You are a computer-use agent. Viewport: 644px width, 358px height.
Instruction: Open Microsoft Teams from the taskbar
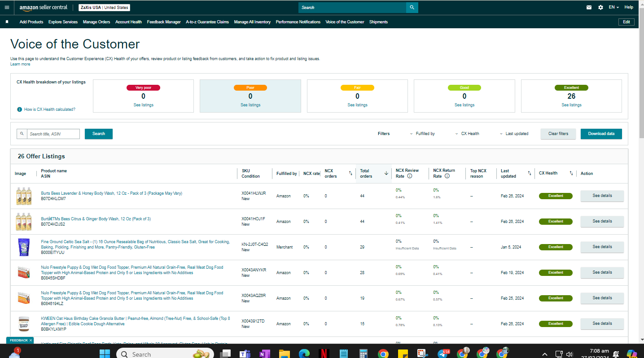click(245, 354)
